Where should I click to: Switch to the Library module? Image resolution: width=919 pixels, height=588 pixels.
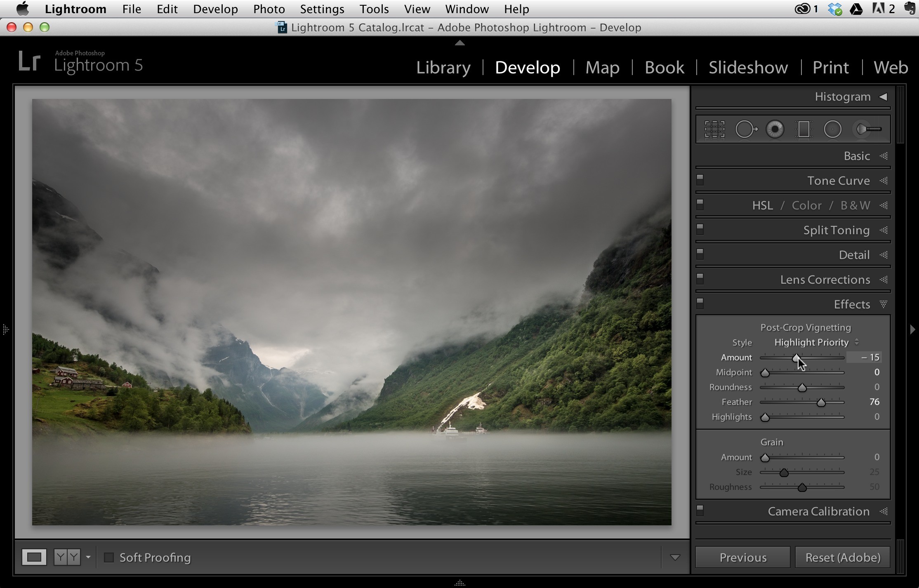(443, 67)
